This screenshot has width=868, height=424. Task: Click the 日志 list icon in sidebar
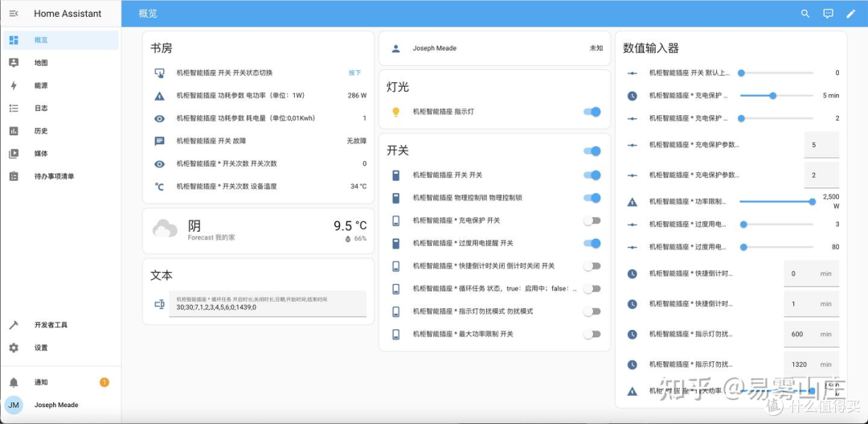click(14, 108)
